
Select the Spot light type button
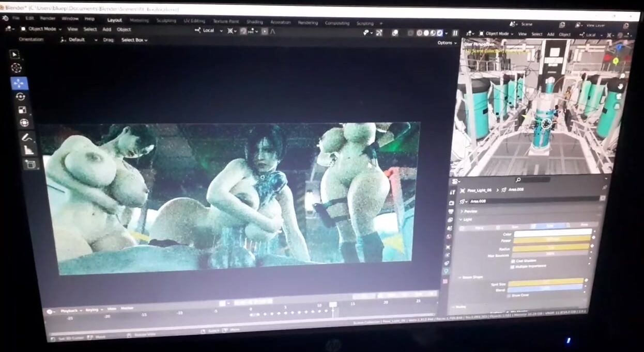pyautogui.click(x=549, y=226)
